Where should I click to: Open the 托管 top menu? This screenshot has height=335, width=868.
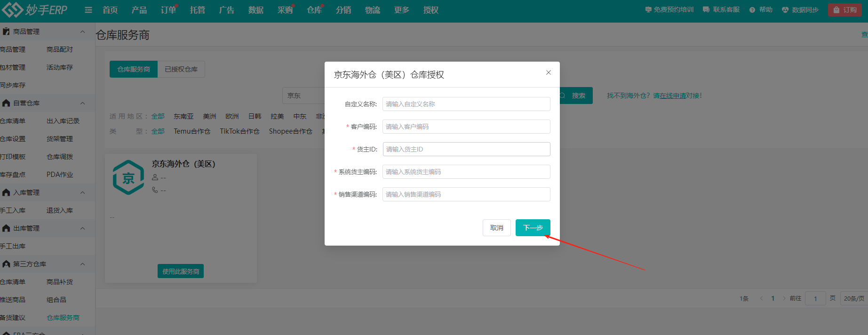[x=198, y=10]
